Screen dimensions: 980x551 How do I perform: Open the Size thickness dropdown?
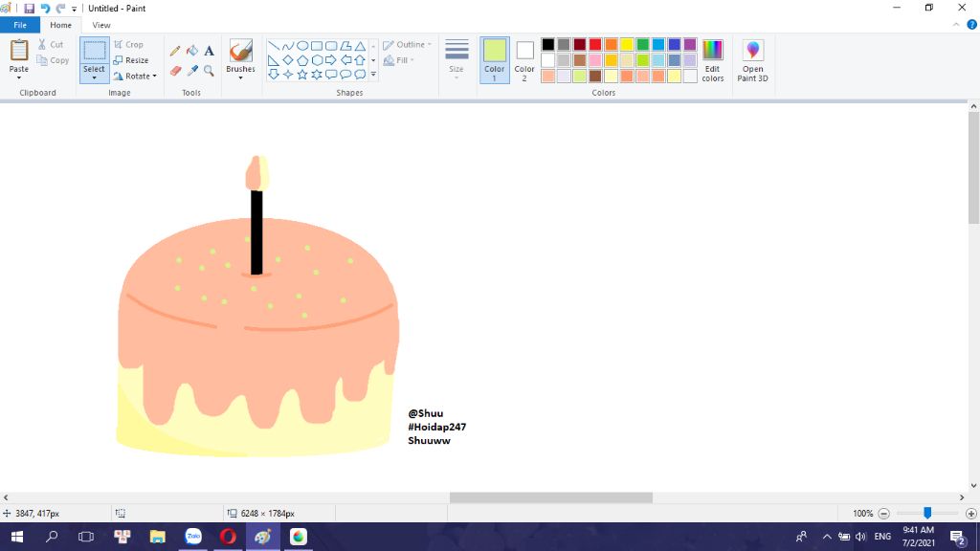coord(457,59)
